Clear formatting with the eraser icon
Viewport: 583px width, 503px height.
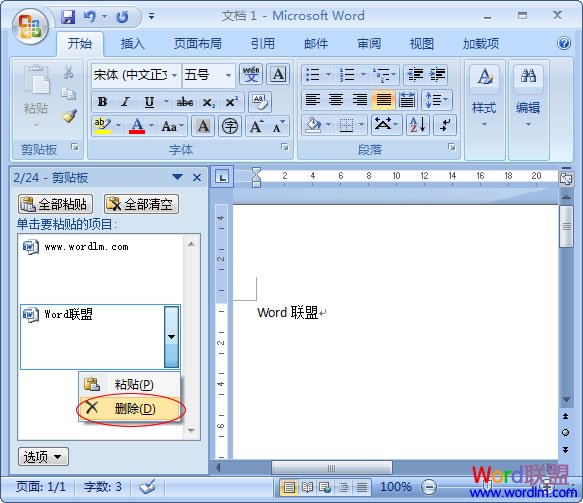[260, 102]
